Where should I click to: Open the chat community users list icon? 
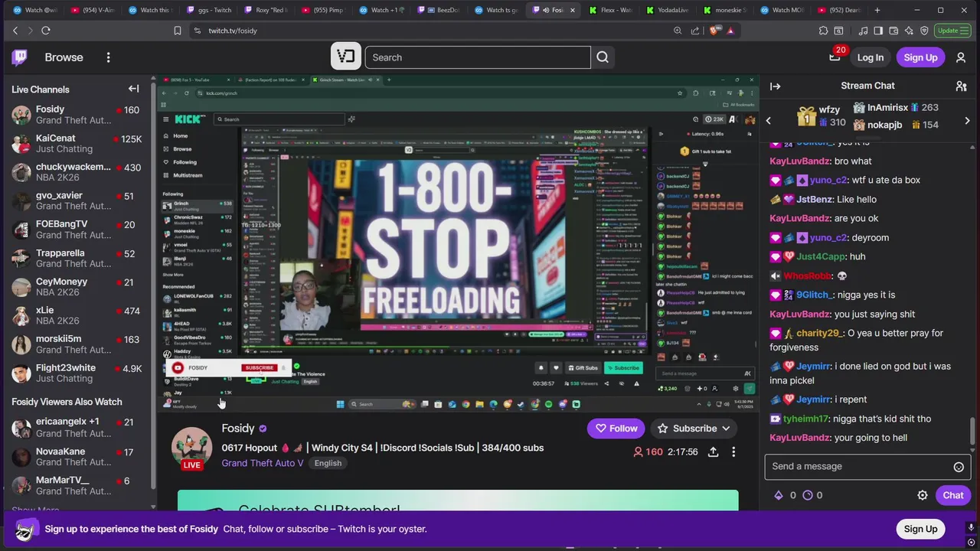961,86
